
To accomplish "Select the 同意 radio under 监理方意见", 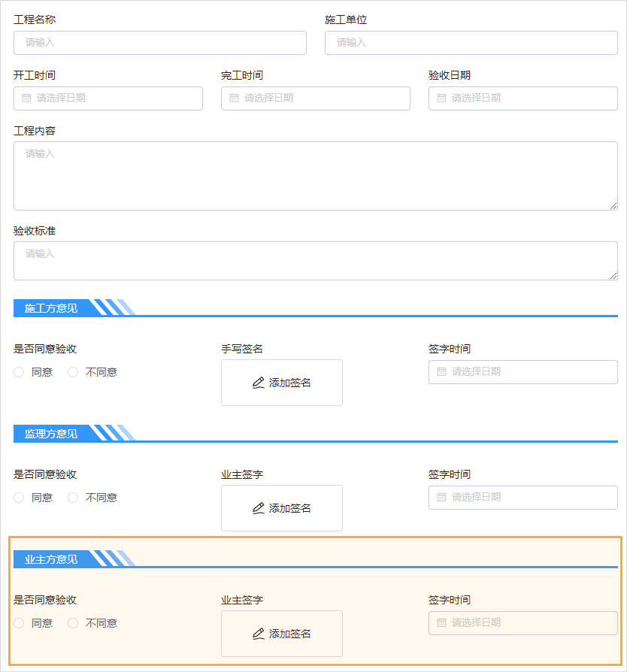I will pos(18,497).
